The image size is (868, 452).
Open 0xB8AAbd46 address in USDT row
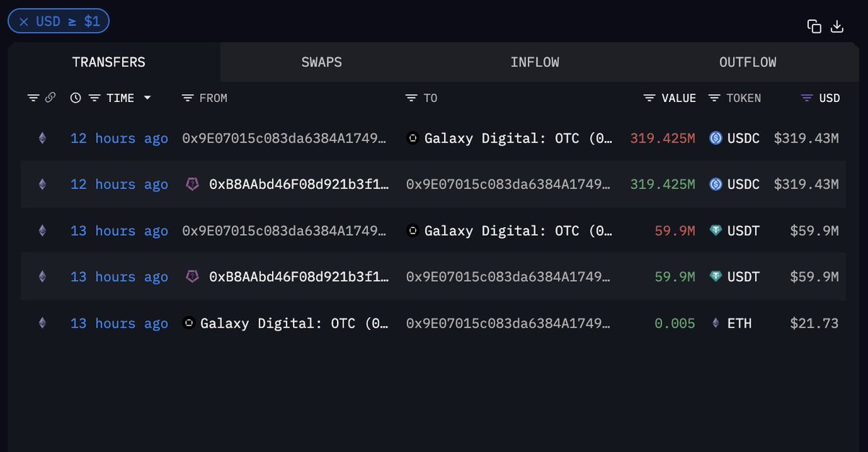tap(299, 277)
